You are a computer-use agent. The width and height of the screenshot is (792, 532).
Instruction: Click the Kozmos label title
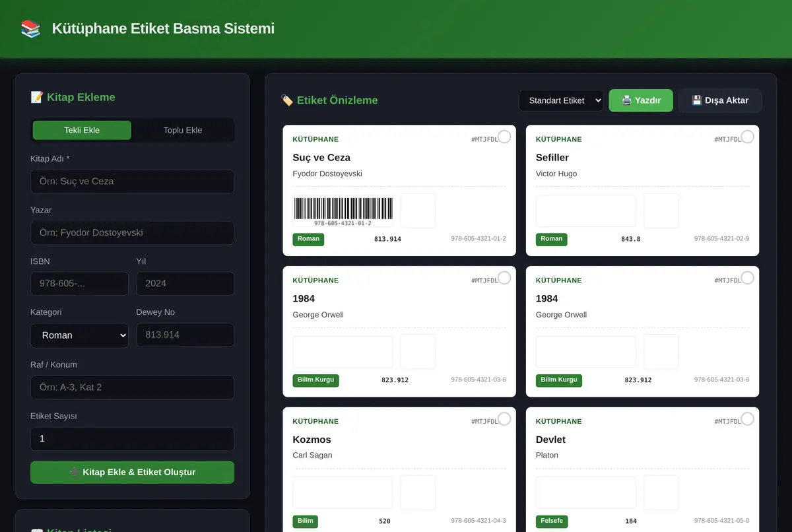(312, 440)
